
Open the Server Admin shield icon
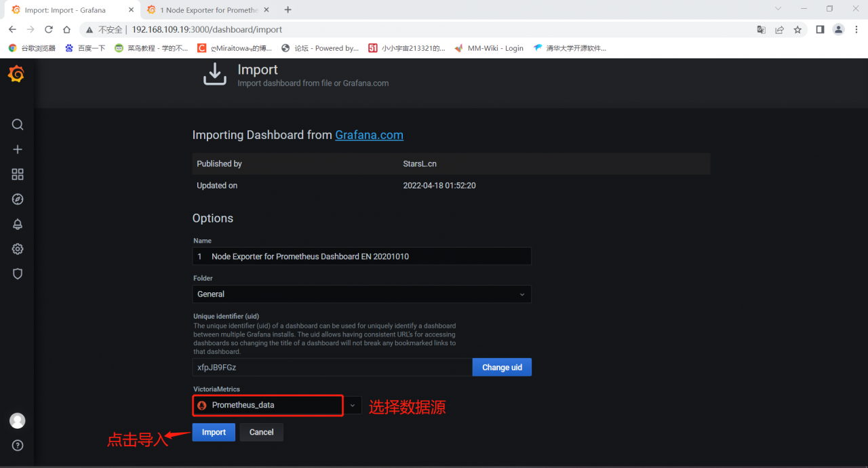coord(18,274)
